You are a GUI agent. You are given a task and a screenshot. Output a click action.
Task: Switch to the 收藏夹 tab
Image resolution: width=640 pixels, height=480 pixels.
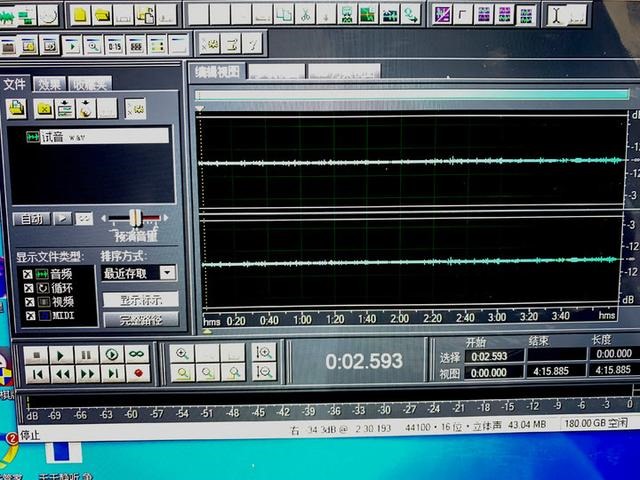point(89,84)
